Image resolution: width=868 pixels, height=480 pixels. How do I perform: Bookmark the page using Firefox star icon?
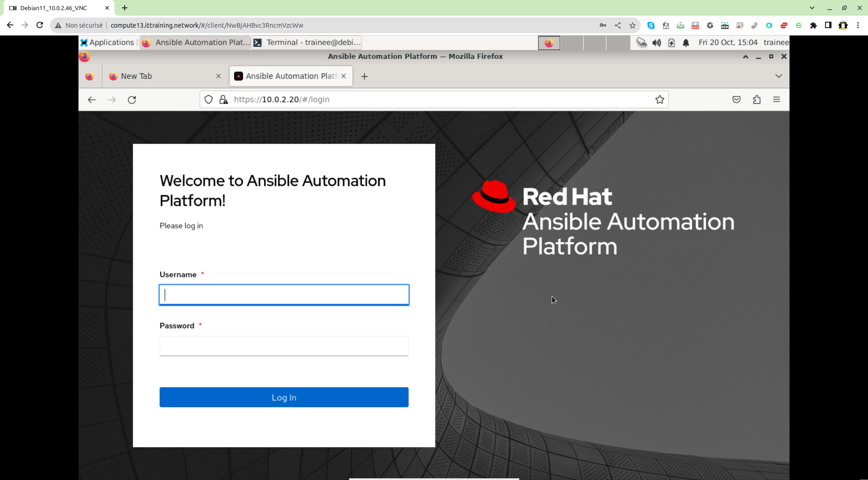pos(660,100)
